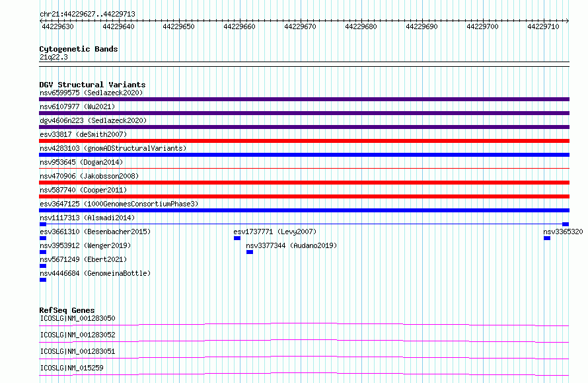Screen dimensions: 588x383
Task: Select the DGV Structural Variants track title
Action: 92,85
